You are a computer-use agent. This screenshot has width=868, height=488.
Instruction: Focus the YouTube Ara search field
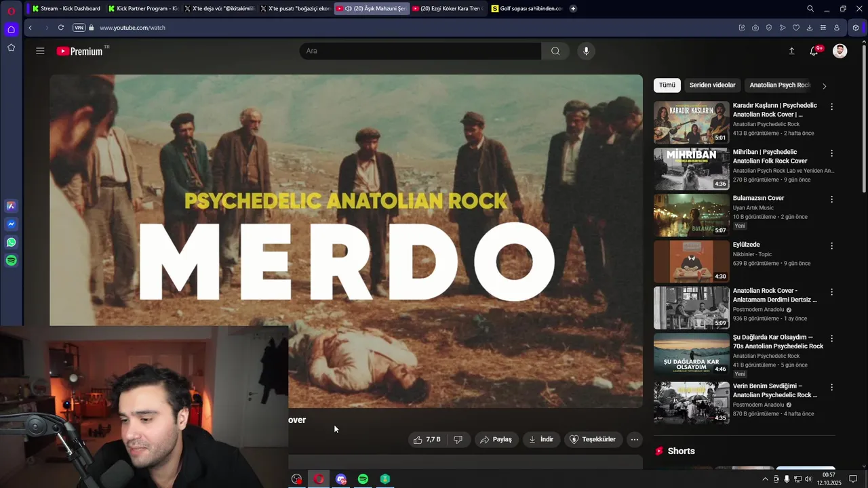[x=420, y=51]
